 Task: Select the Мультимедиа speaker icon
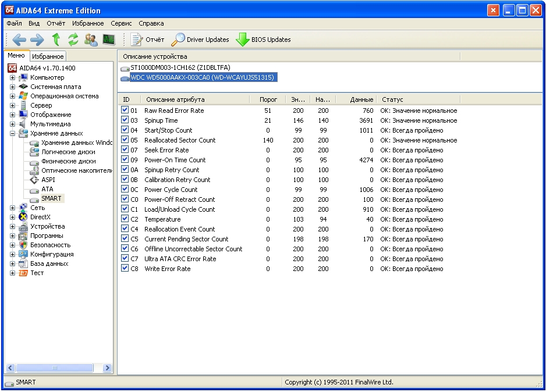[x=23, y=123]
